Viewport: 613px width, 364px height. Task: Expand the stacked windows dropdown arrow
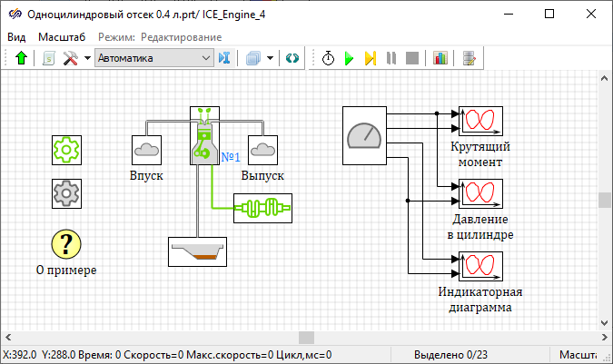point(271,58)
